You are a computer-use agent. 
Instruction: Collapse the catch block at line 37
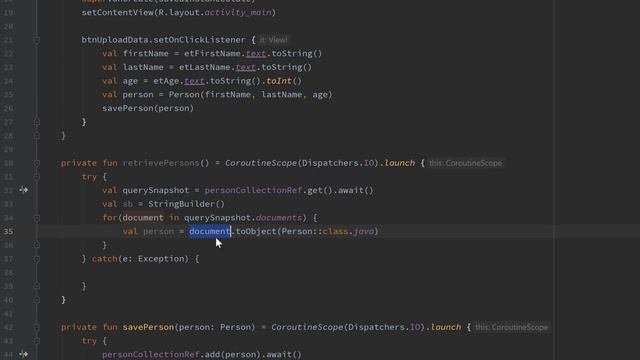pyautogui.click(x=36, y=259)
